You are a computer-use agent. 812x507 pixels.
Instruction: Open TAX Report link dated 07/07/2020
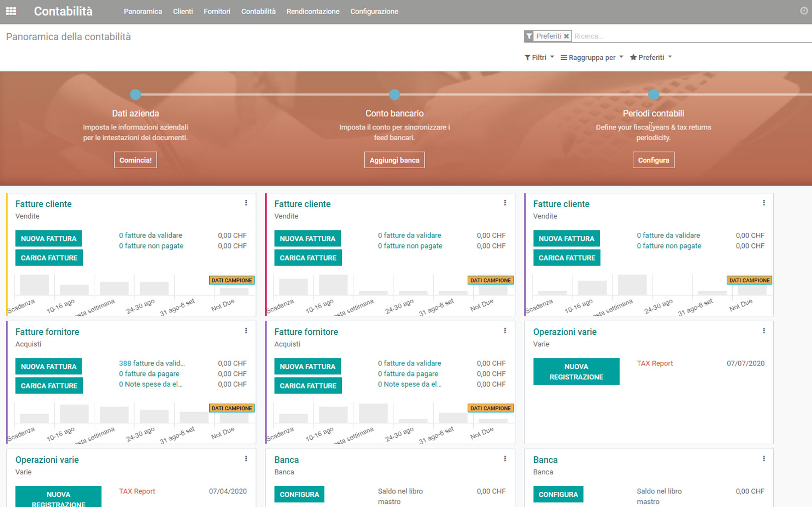(x=655, y=363)
